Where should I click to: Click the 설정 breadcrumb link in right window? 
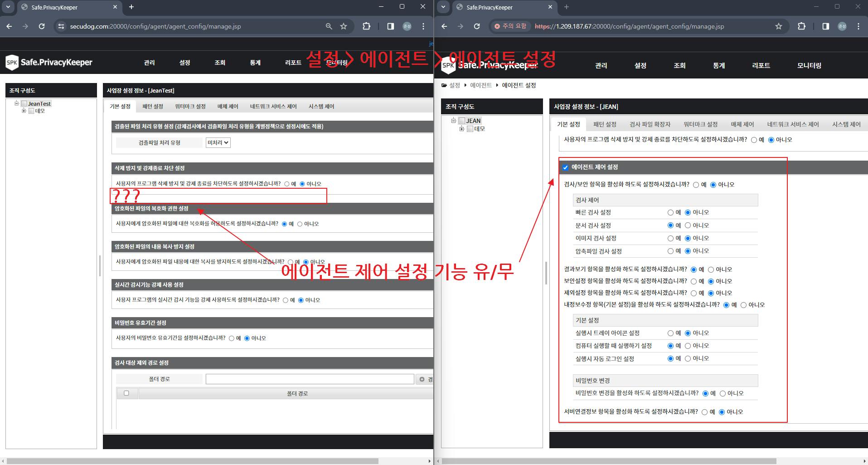coord(455,85)
